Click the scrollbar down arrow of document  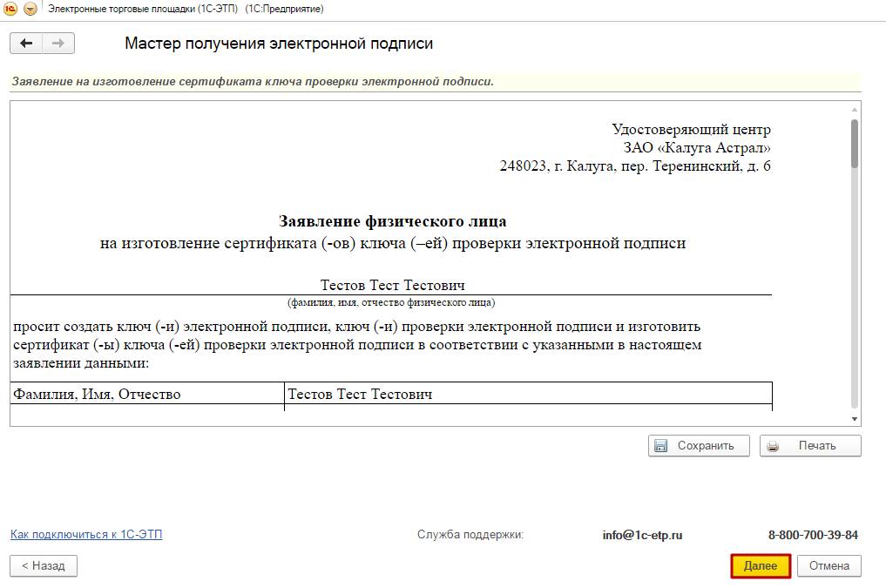pos(855,419)
